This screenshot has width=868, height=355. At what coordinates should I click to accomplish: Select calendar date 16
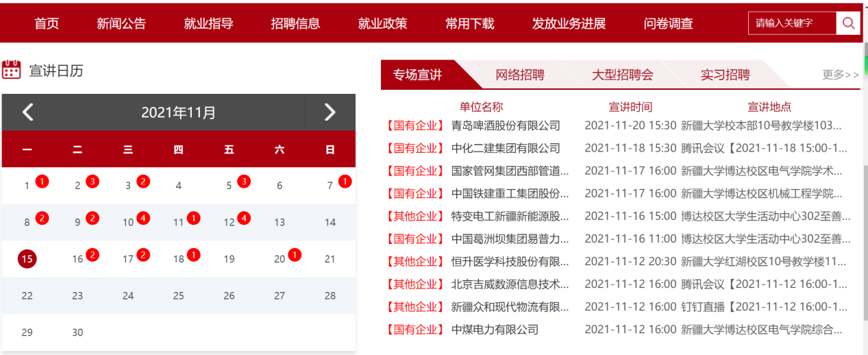coord(77,259)
